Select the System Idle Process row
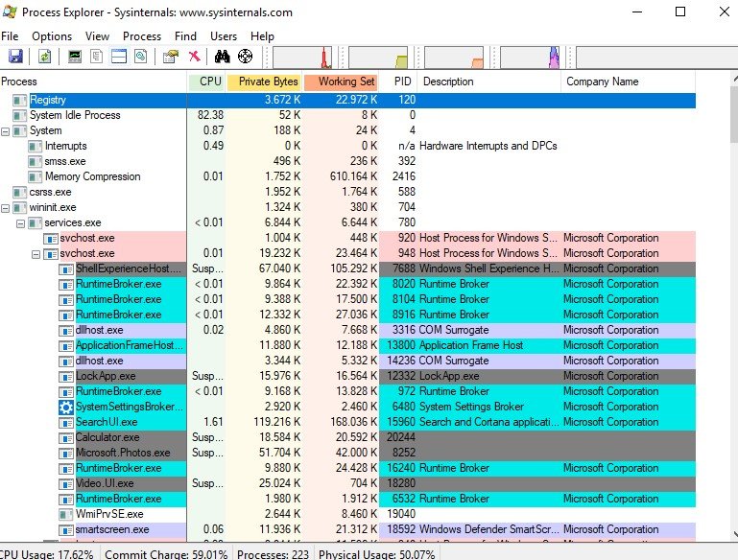 347,115
